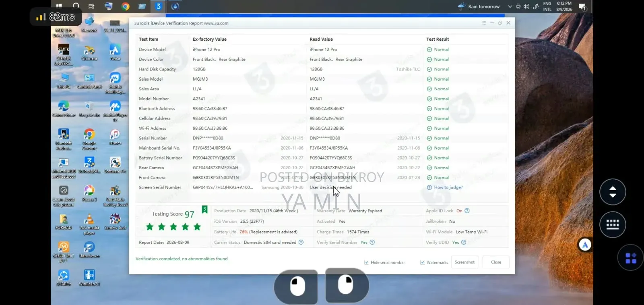Click the Testing Score 97 value
644x305 pixels.
pyautogui.click(x=189, y=215)
